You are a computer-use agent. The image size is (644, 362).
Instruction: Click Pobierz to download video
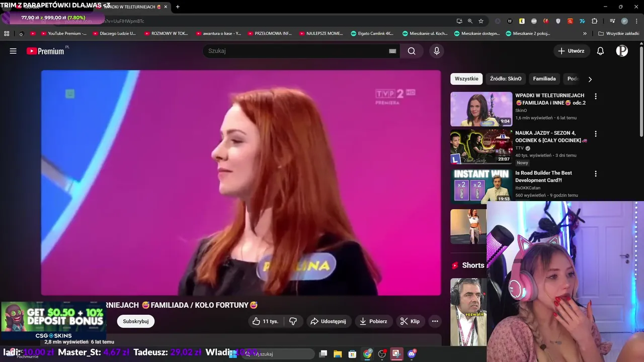[x=373, y=321]
